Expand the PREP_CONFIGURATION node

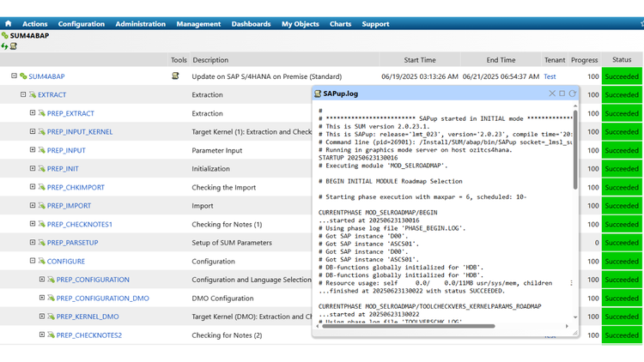(42, 279)
